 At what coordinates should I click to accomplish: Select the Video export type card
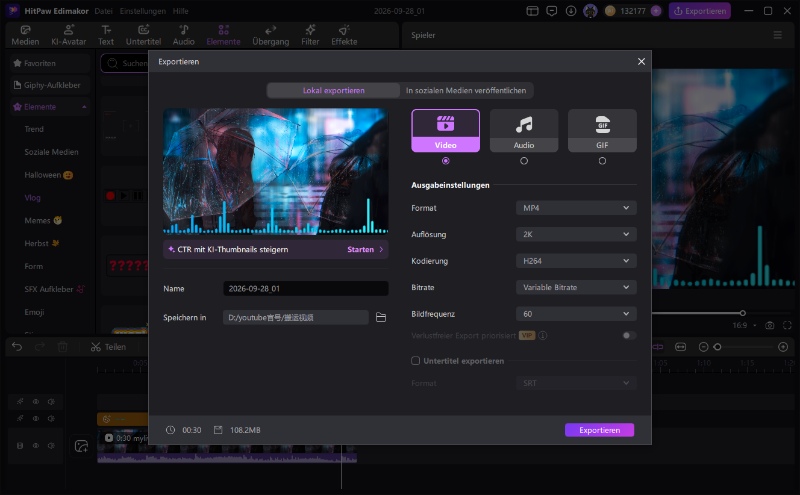coord(445,131)
